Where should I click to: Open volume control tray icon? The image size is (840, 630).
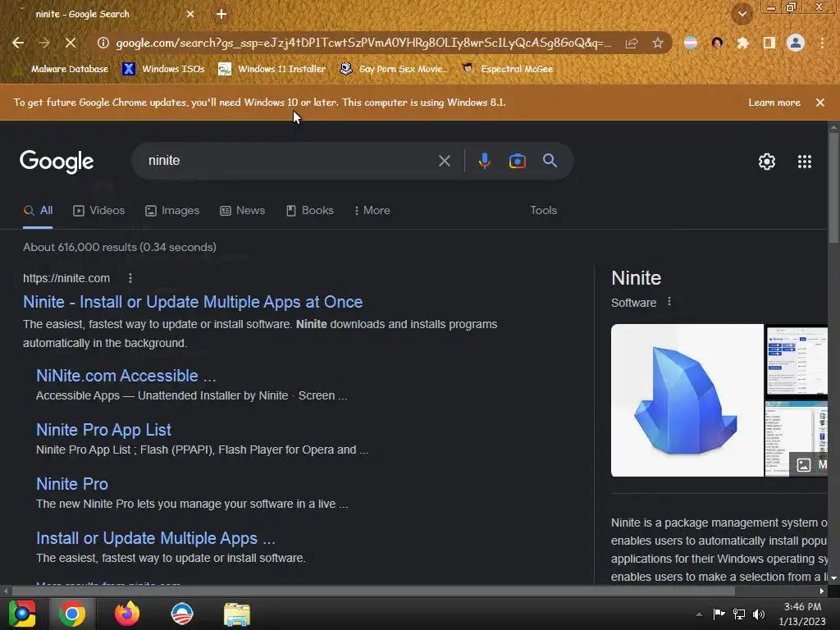tap(759, 614)
